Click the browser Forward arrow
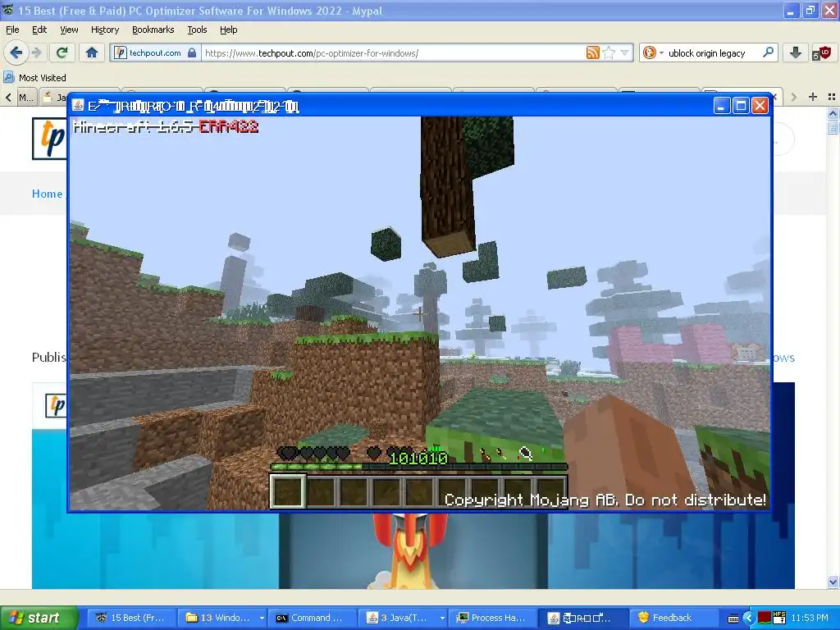This screenshot has width=840, height=630. [36, 52]
